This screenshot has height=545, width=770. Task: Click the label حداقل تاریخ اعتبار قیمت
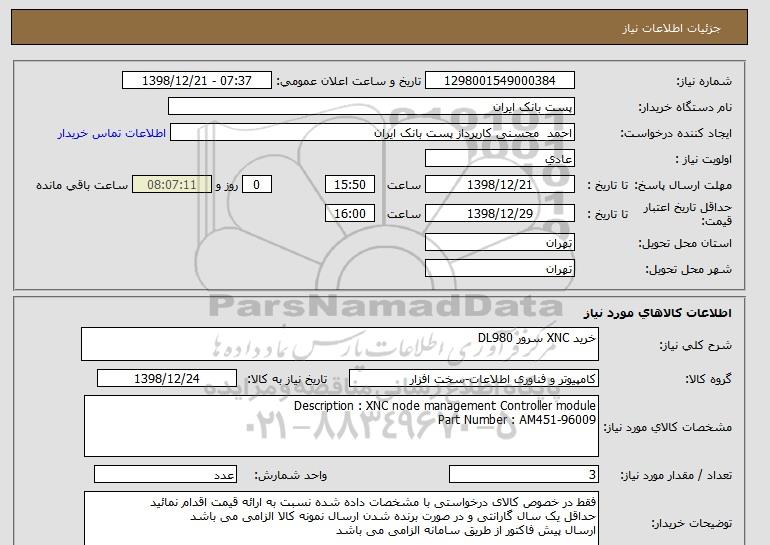pos(688,214)
